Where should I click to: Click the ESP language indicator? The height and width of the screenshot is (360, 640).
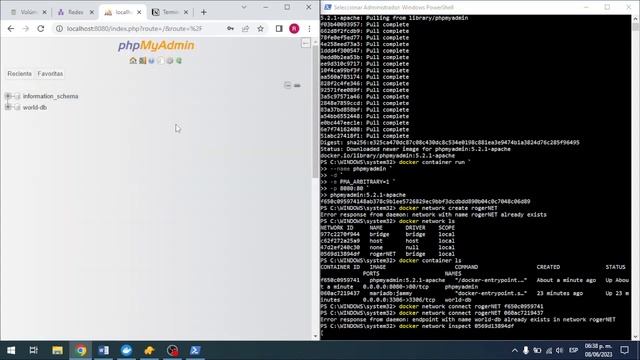pyautogui.click(x=573, y=350)
